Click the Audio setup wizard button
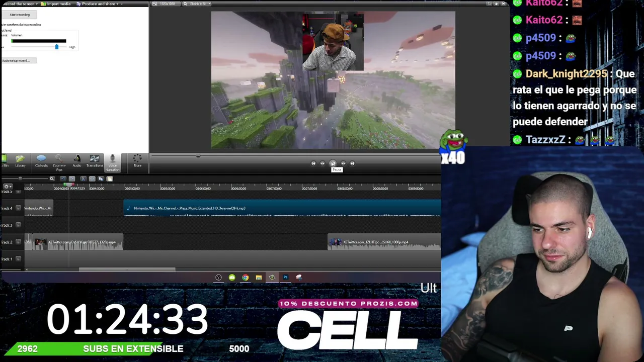 click(19, 61)
